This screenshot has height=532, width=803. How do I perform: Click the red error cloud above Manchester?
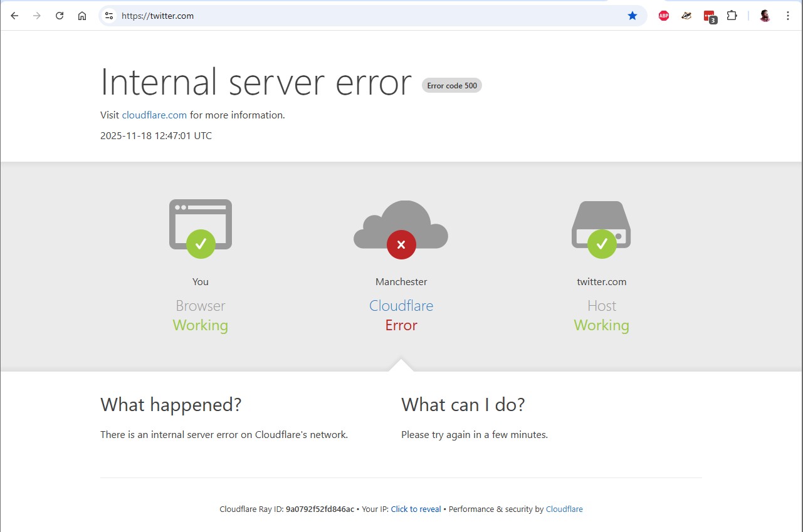[401, 244]
